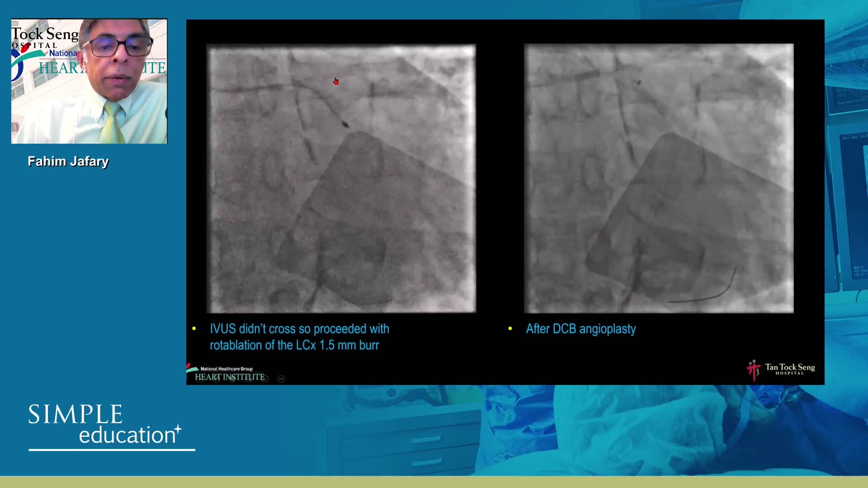Viewport: 868px width, 488px height.
Task: Click the red hand pointer on left angiogram
Action: [x=336, y=81]
